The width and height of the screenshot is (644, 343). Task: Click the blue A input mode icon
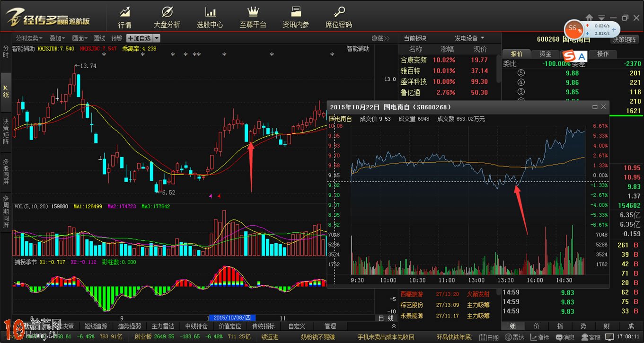(582, 57)
